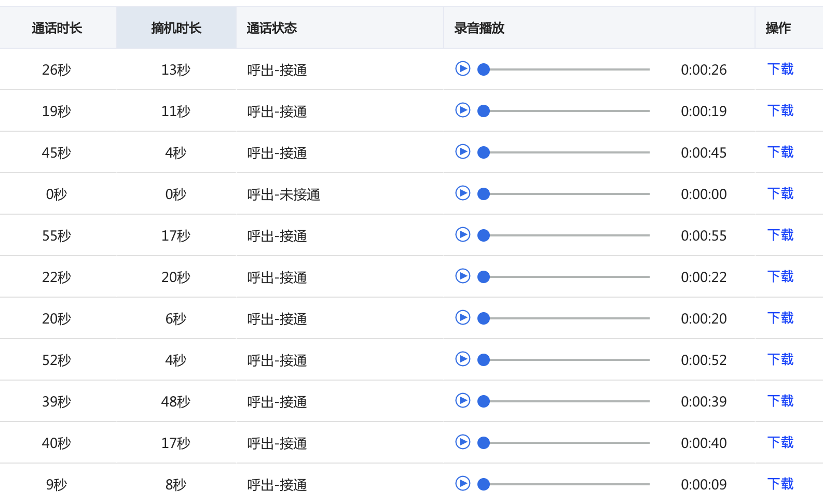Sort by 摘机时长 column header
This screenshot has width=823, height=504.
pyautogui.click(x=176, y=28)
